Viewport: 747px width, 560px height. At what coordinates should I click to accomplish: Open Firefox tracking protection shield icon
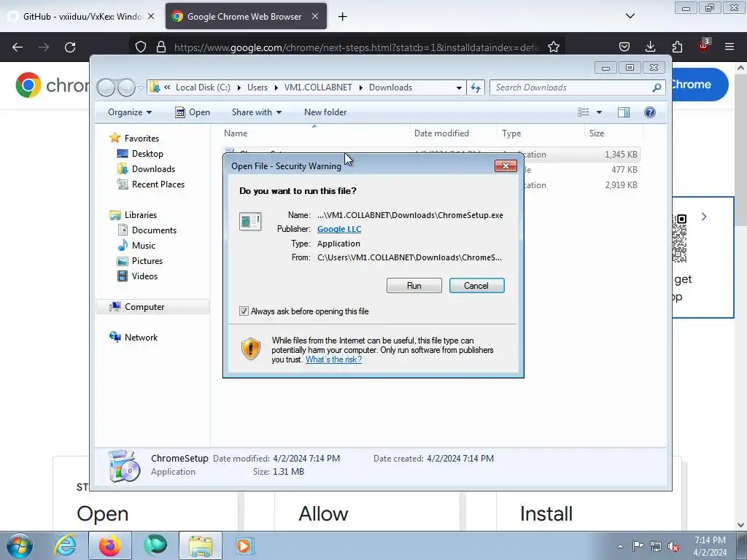tap(141, 47)
